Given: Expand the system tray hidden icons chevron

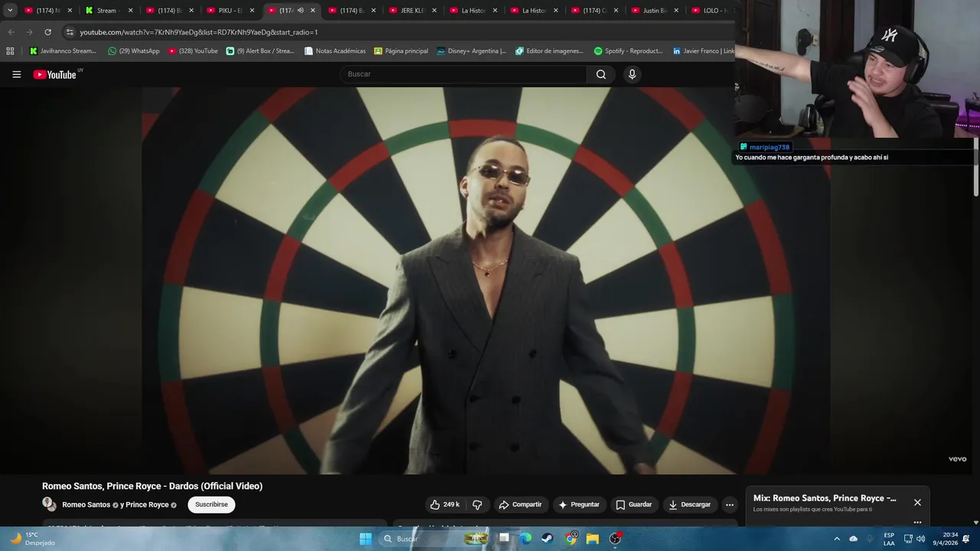Looking at the screenshot, I should [837, 539].
